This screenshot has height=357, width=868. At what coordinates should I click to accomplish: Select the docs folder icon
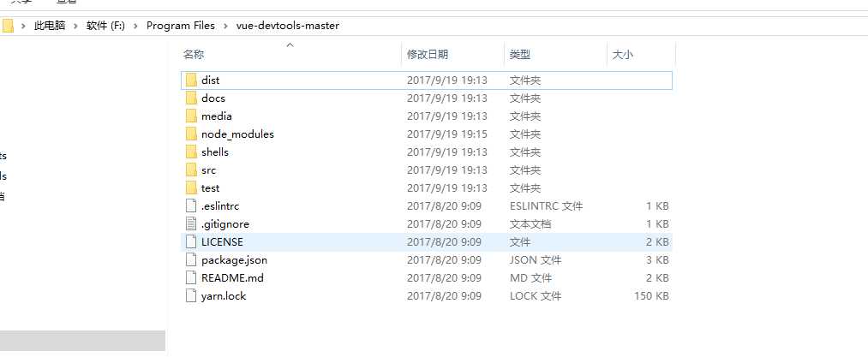[191, 98]
